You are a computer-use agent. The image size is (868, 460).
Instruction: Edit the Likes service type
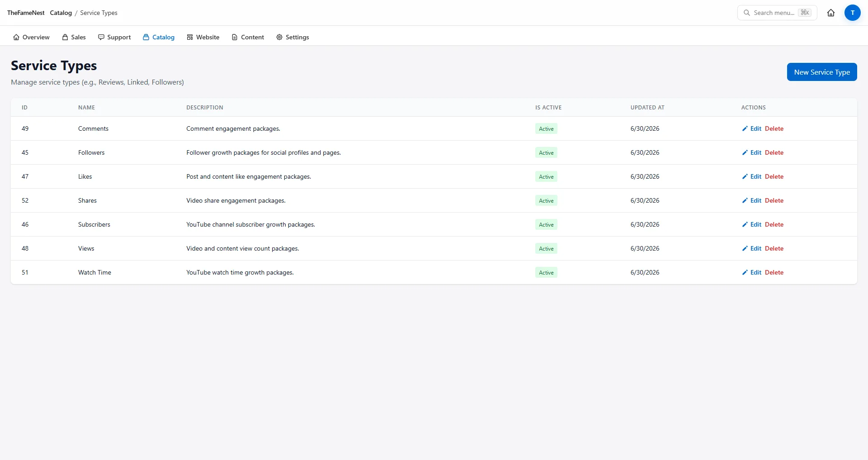(751, 176)
